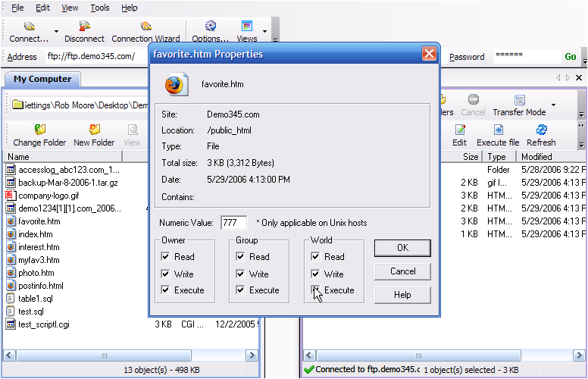This screenshot has height=379, width=588.
Task: Click Cancel in the Properties dialog
Action: [x=402, y=271]
